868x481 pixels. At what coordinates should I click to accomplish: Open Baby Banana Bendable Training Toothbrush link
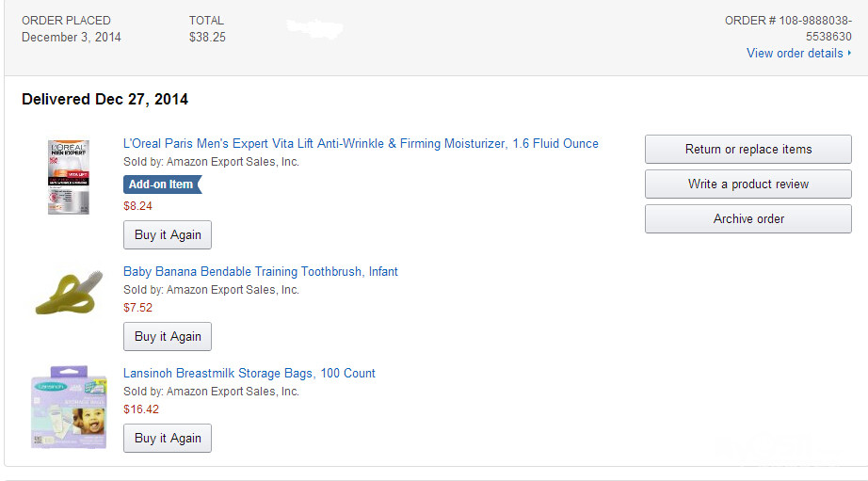click(261, 272)
